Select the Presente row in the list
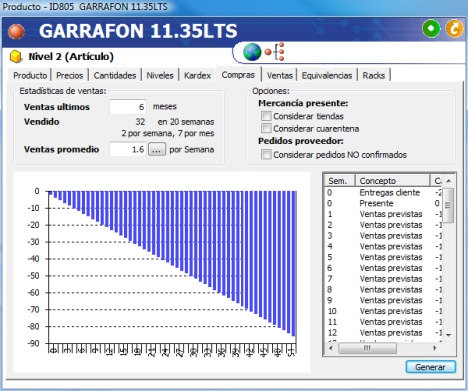This screenshot has height=391, width=468. (384, 203)
